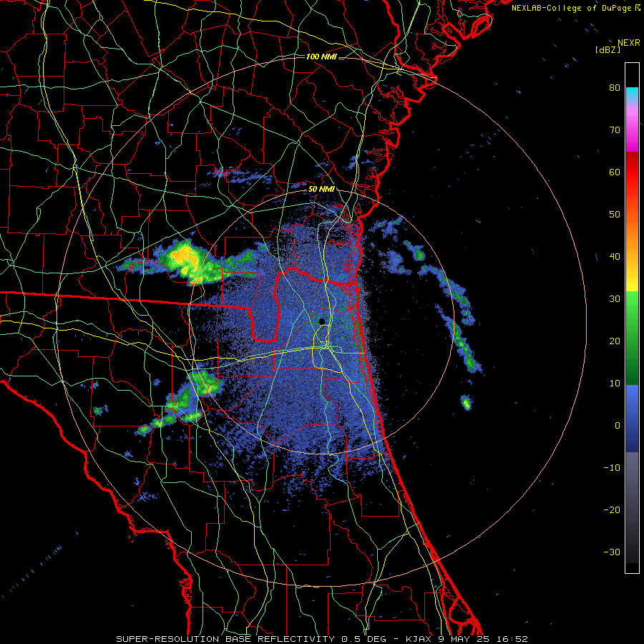The image size is (644, 644).
Task: Click the -20 dBZ scale label
Action: pyautogui.click(x=612, y=510)
